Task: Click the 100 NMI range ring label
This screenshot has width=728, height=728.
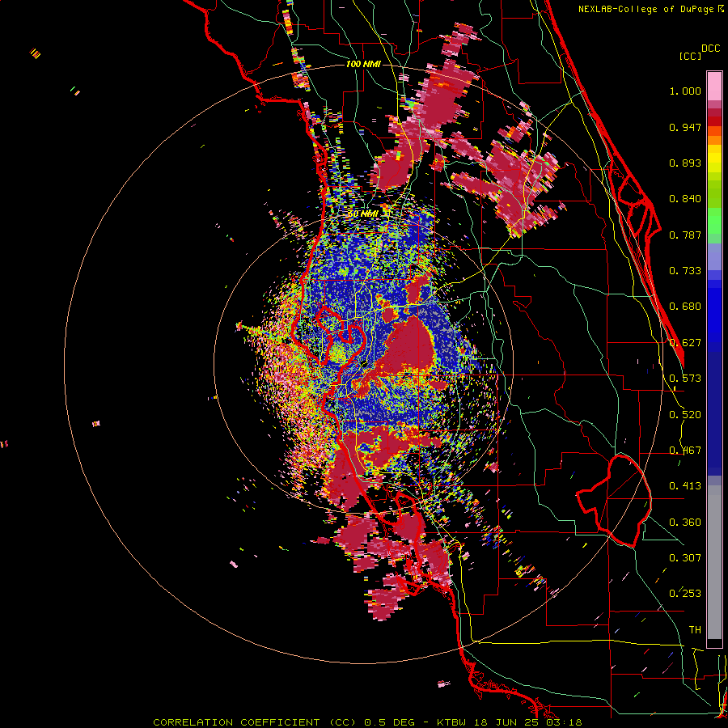Action: 363,64
